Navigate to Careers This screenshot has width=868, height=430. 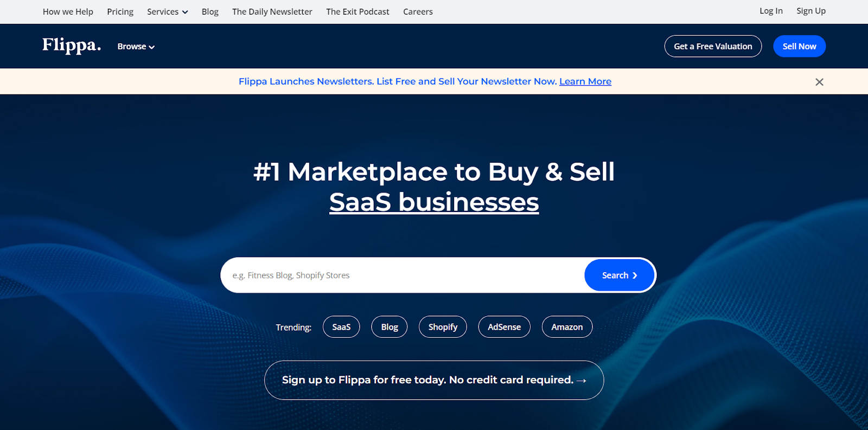tap(418, 12)
